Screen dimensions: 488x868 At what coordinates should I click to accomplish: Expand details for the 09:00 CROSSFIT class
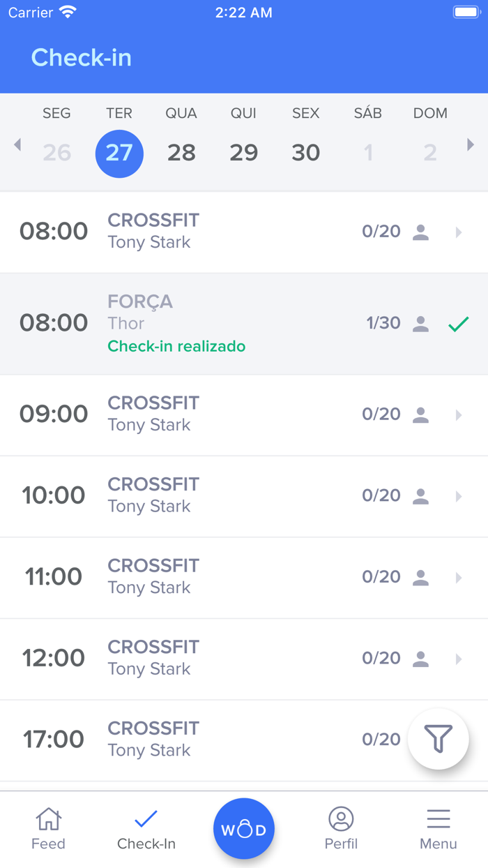459,414
